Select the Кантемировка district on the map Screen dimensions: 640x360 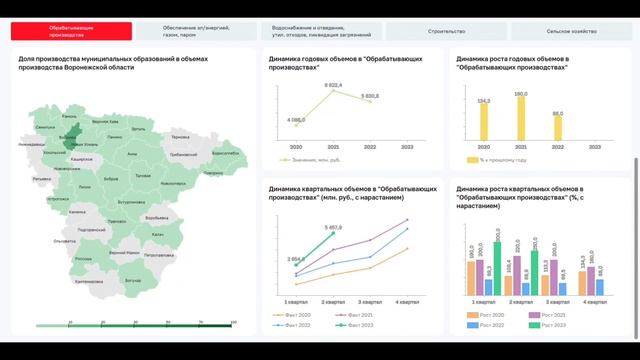89,282
